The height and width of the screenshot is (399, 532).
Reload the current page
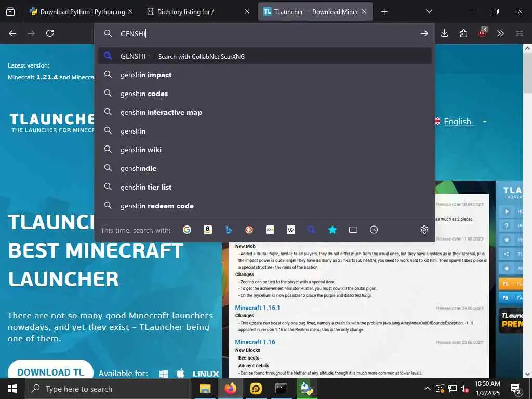click(50, 33)
